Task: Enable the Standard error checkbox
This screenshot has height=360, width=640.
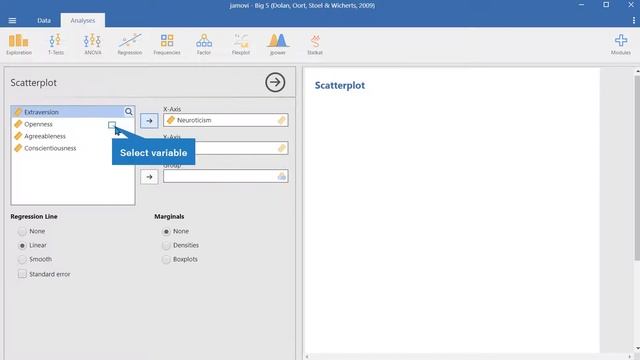Action: (22, 274)
